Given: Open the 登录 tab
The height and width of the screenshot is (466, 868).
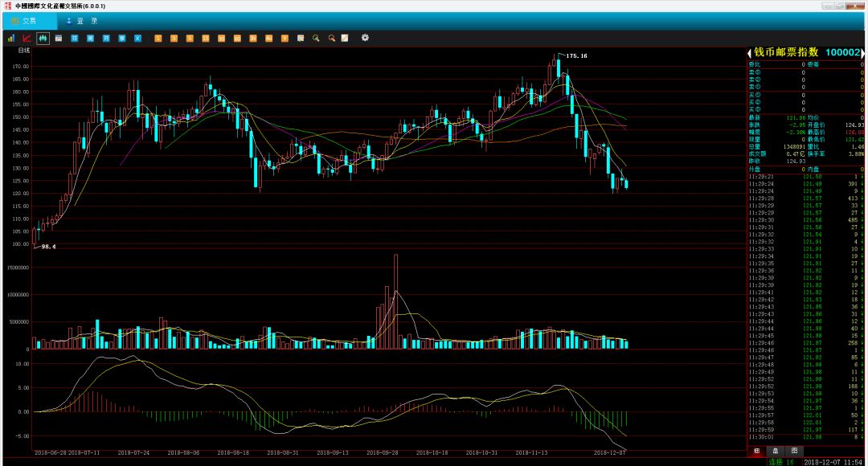Looking at the screenshot, I should point(81,21).
